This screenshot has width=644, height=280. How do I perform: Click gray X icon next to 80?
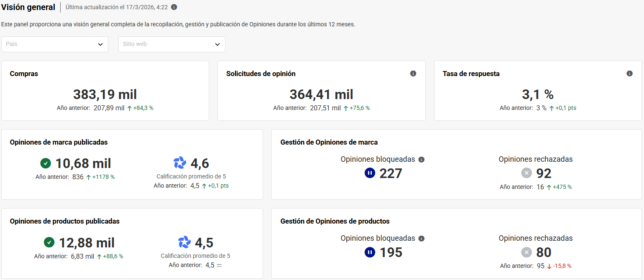[526, 252]
